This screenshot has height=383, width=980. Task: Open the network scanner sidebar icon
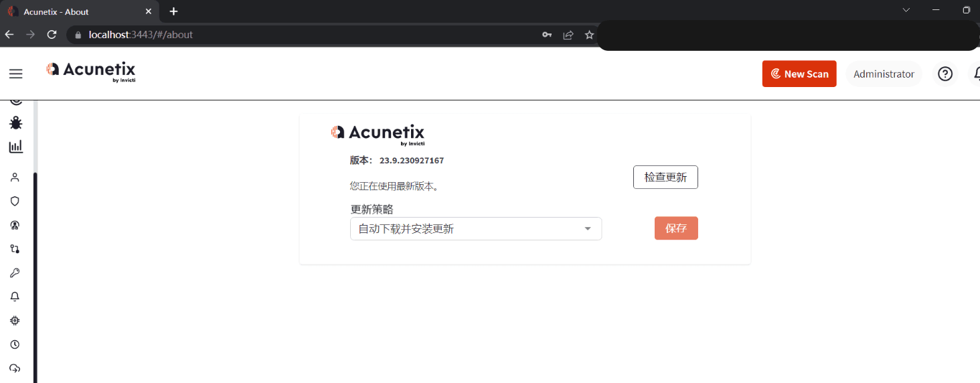[15, 225]
